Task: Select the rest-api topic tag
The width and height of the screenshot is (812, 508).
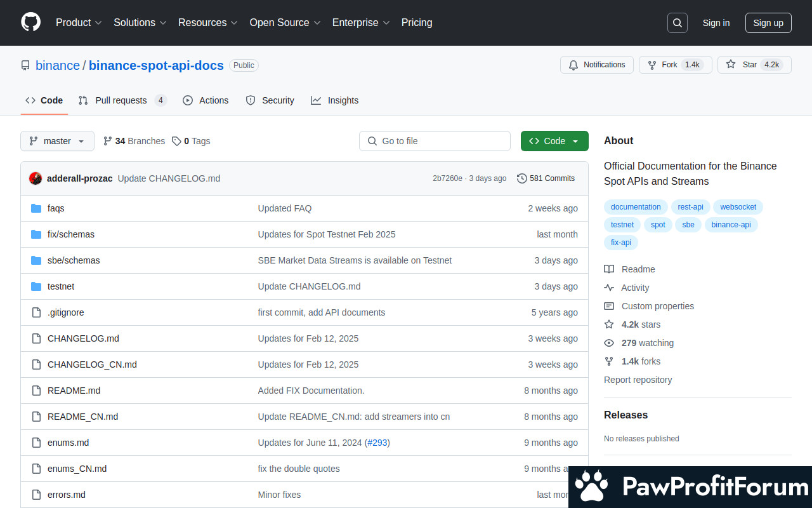Action: 690,207
